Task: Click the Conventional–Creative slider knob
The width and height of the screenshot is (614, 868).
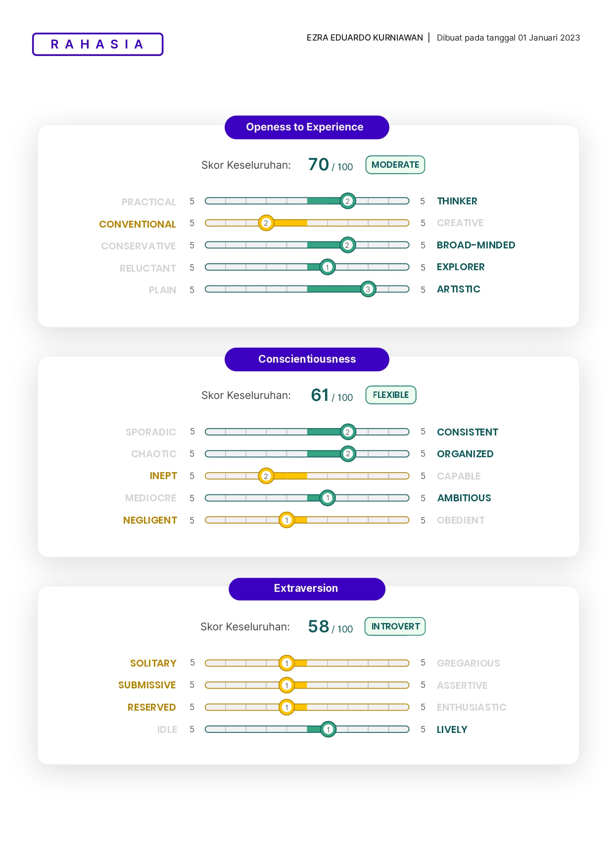Action: [x=266, y=223]
